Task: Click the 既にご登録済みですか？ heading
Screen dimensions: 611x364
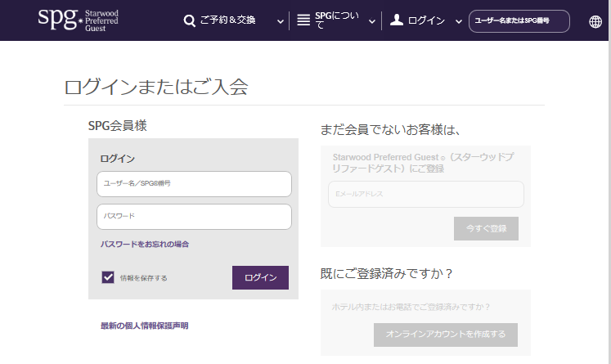Action: coord(387,273)
